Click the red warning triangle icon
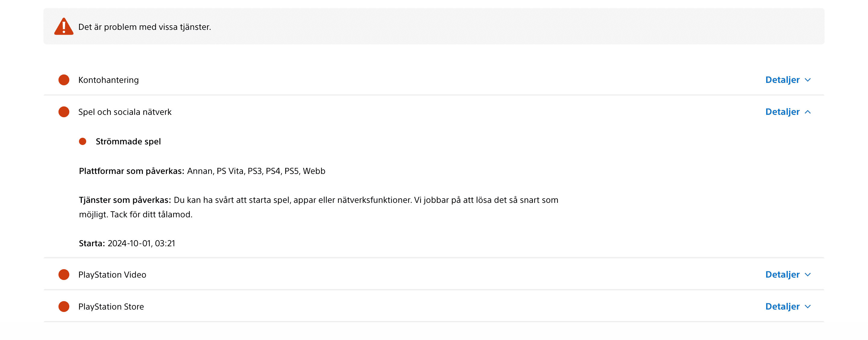The height and width of the screenshot is (340, 868). point(64,27)
